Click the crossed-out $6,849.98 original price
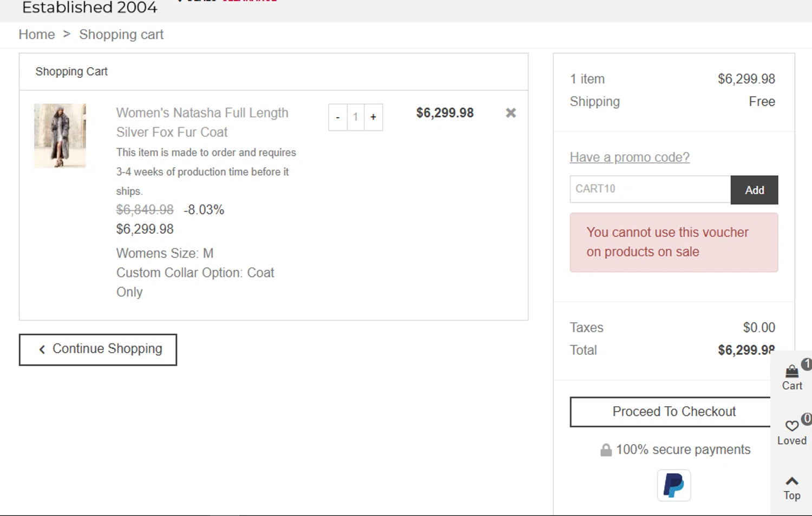The height and width of the screenshot is (516, 812). coord(145,210)
